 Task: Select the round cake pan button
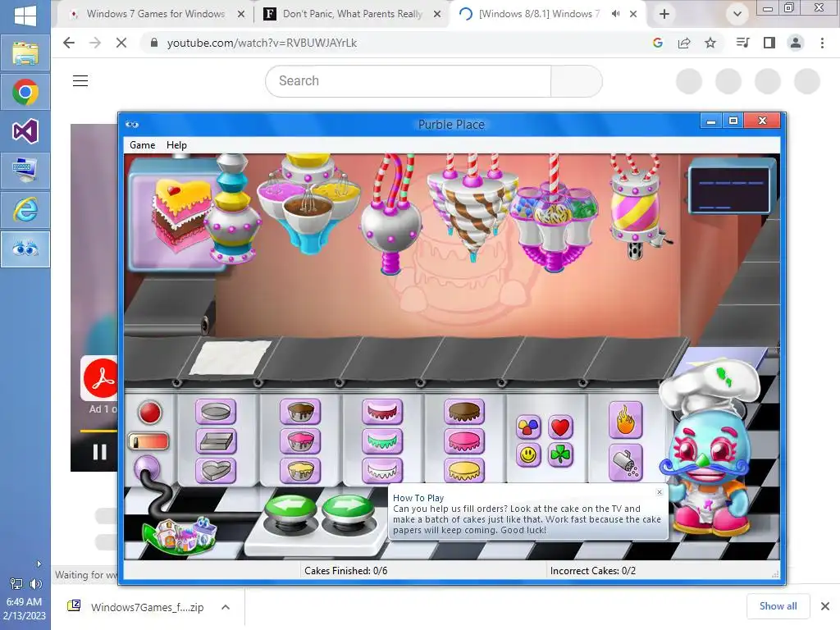[x=216, y=412]
